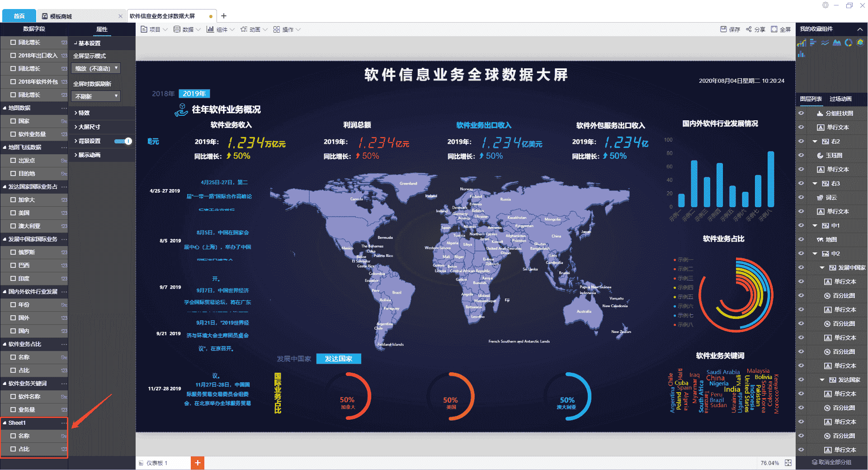Click the hexagon favorite component icon

point(860,43)
